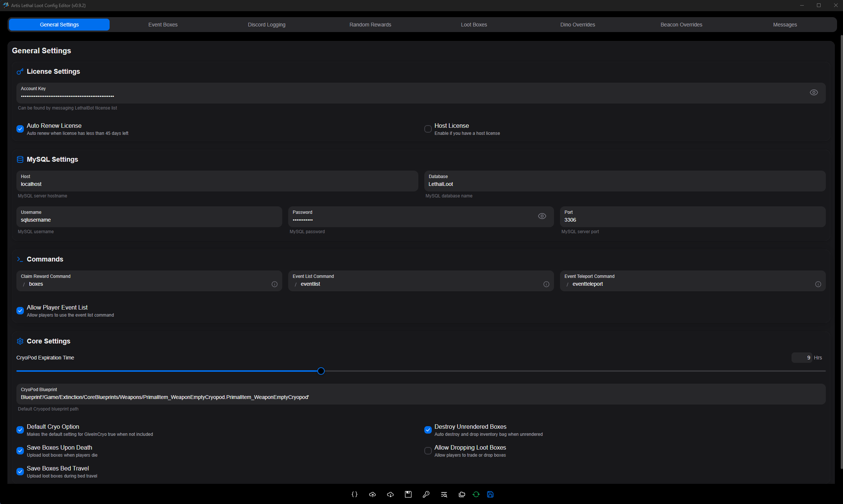Click the CryoPod hours value box
Image resolution: width=843 pixels, height=504 pixels.
pyautogui.click(x=802, y=358)
